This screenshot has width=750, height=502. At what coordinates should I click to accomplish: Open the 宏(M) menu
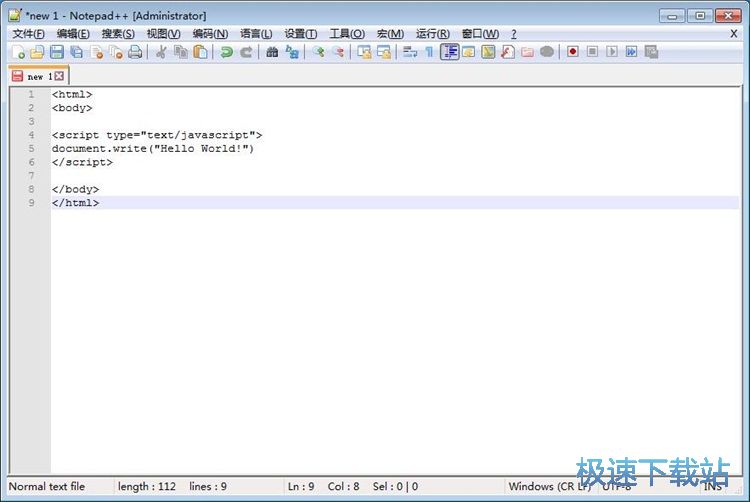390,34
